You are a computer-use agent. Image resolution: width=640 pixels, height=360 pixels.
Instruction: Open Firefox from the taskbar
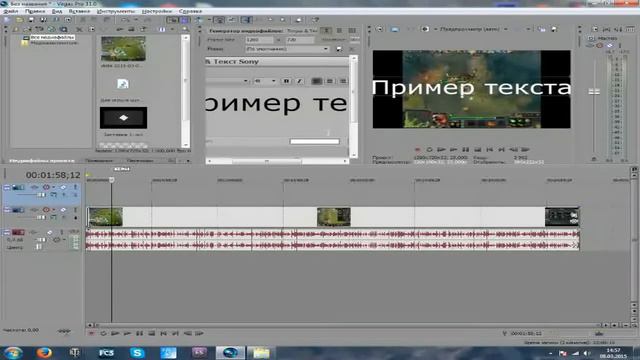[44, 353]
